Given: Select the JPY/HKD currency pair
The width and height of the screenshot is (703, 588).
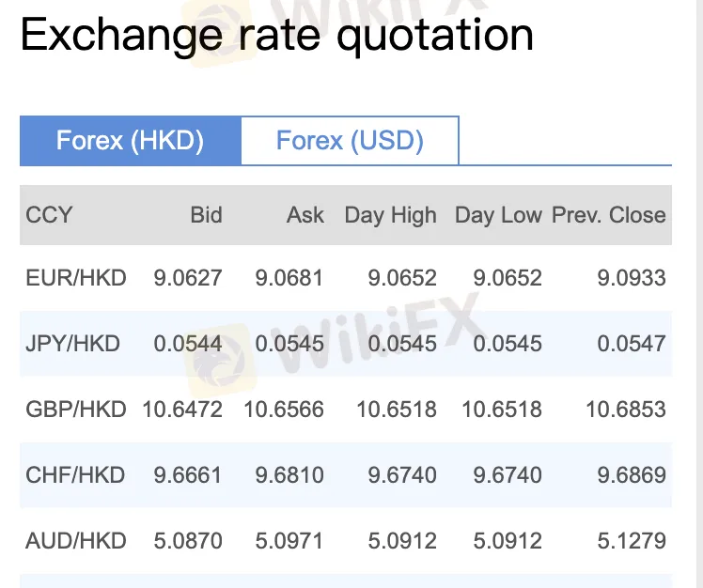Looking at the screenshot, I should 73,344.
